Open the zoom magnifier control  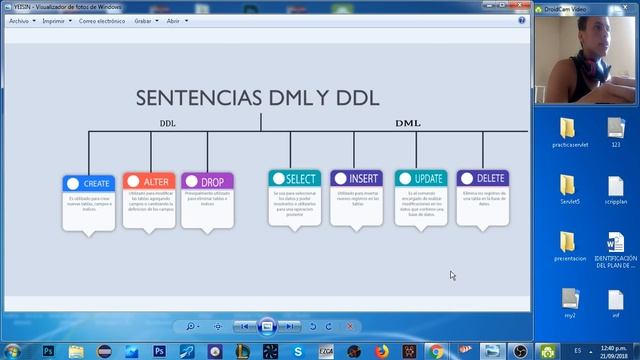[x=192, y=327]
